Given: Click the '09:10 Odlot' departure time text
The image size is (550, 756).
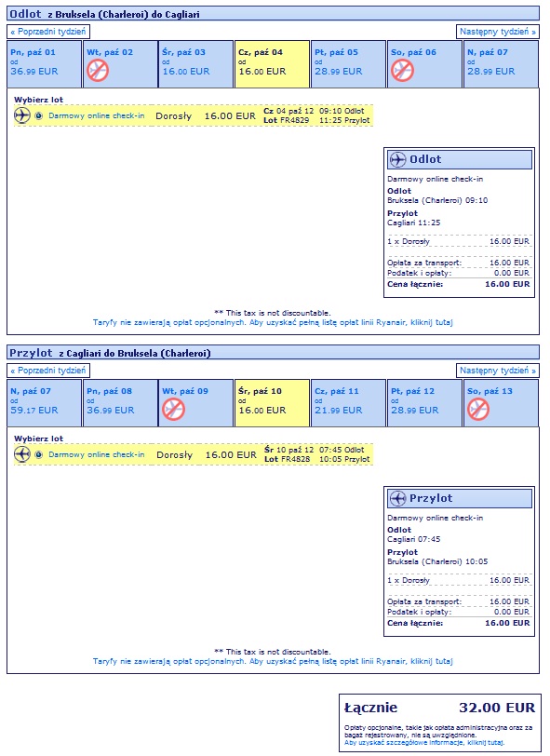Looking at the screenshot, I should click(x=342, y=111).
